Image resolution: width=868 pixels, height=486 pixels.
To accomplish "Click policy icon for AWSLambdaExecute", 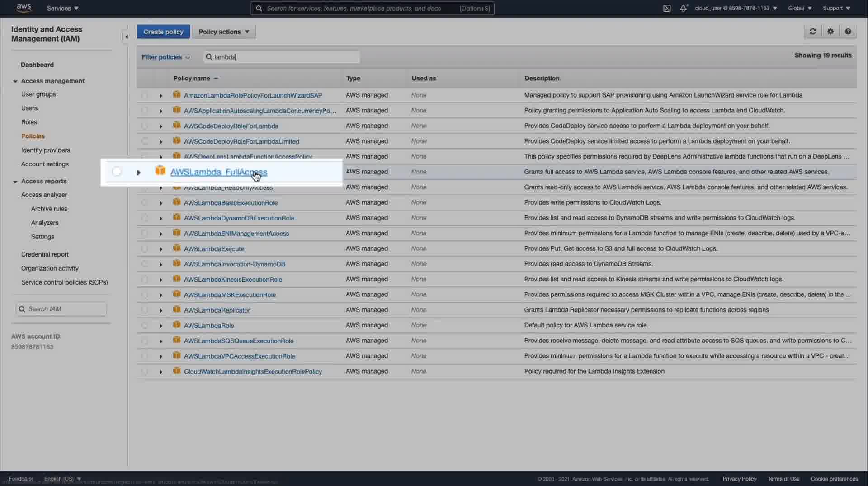I will pos(177,248).
